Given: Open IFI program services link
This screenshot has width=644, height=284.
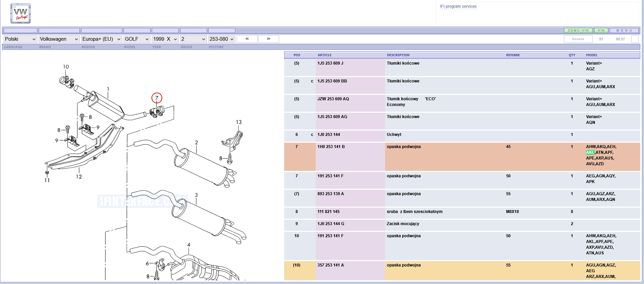Looking at the screenshot, I should click(x=458, y=6).
